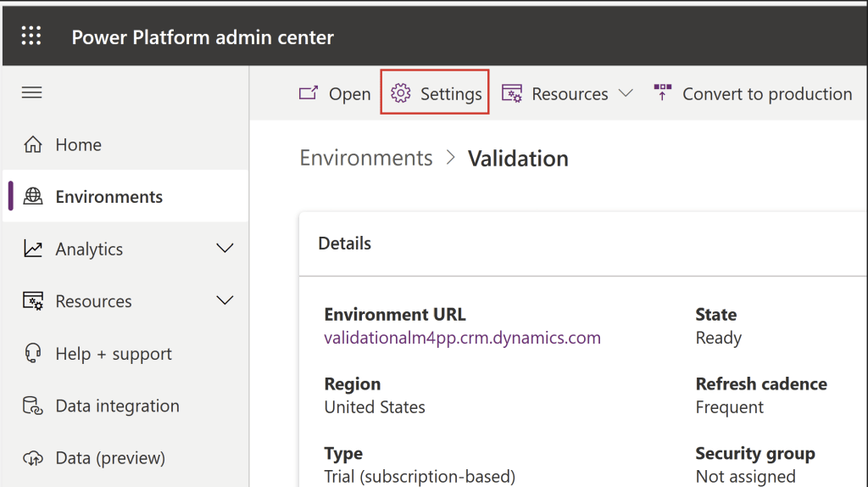
Task: Select Home in the sidebar
Action: [78, 145]
